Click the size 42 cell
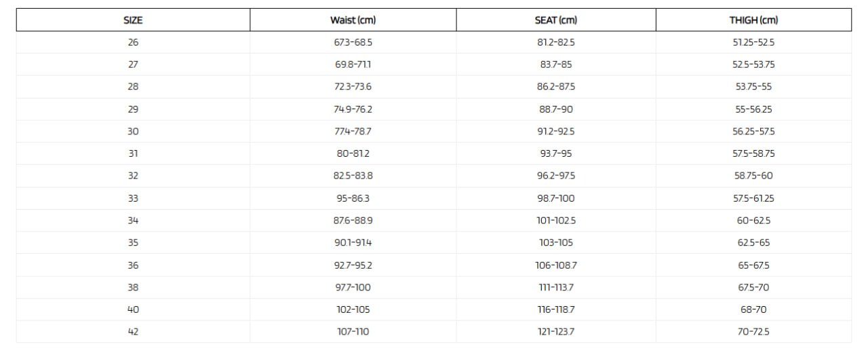Screen dimensions: 868x357 (133, 332)
